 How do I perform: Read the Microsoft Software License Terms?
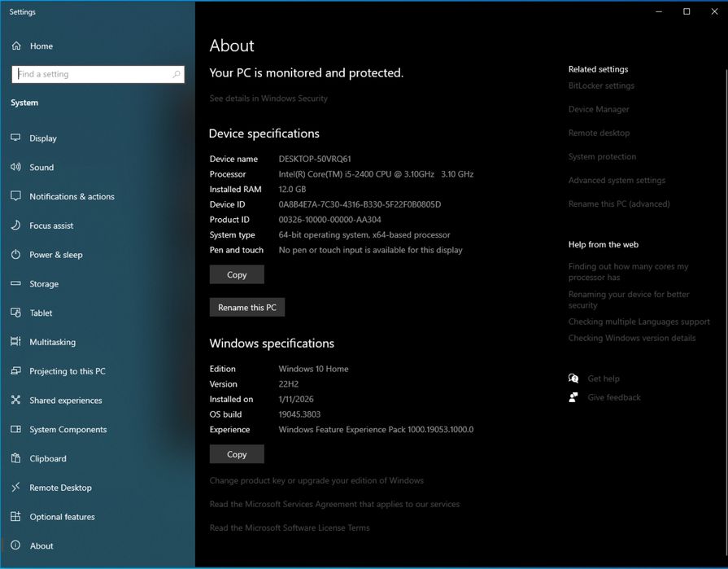click(x=290, y=528)
